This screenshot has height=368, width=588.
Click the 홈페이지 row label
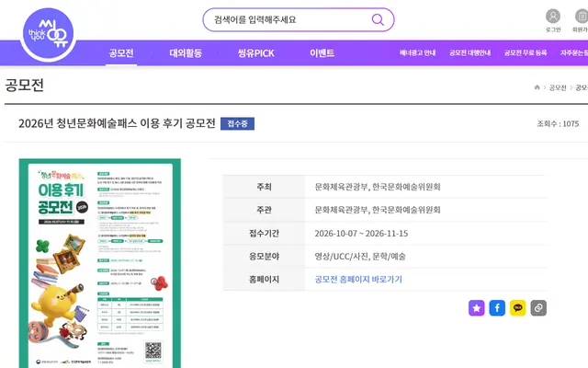point(264,280)
